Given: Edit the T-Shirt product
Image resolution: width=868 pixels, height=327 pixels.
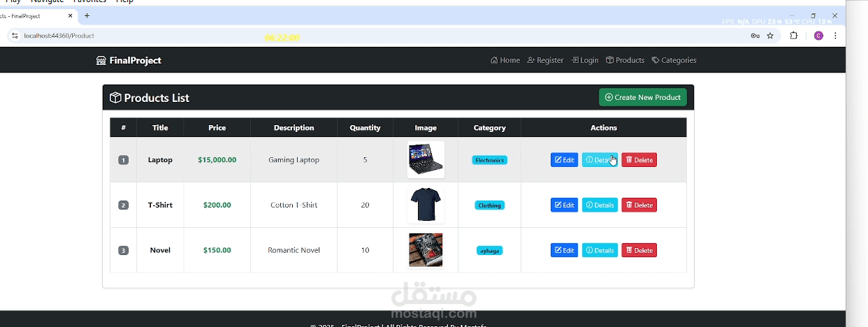Looking at the screenshot, I should click(564, 205).
